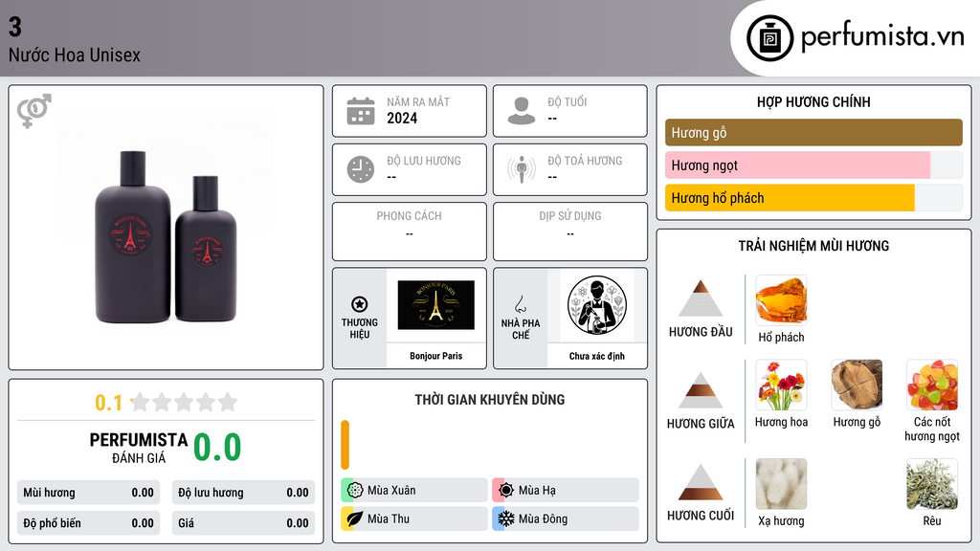Click the calendar icon for Năm ra mắt
Screen dimensions: 980x551
coord(361,111)
